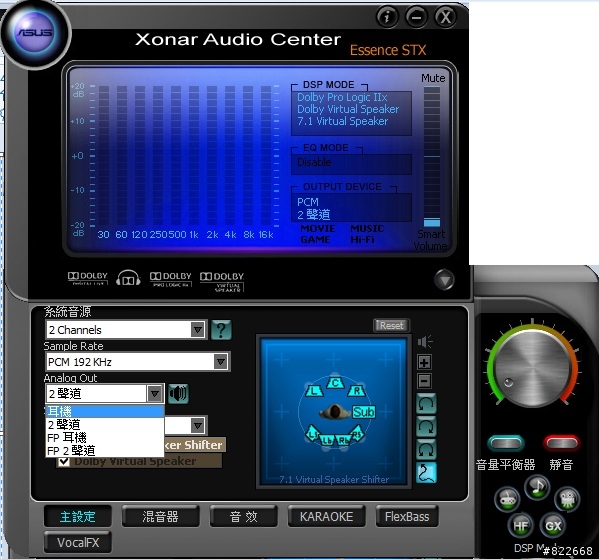Screen dimensions: 599x559
Task: Open the FlexBass tab
Action: point(407,516)
